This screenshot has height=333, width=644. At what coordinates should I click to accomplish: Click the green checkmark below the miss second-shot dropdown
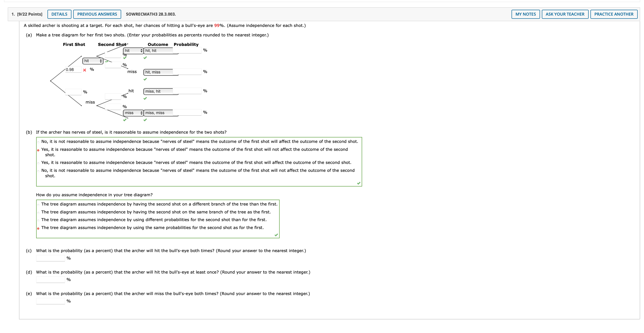pos(125,120)
